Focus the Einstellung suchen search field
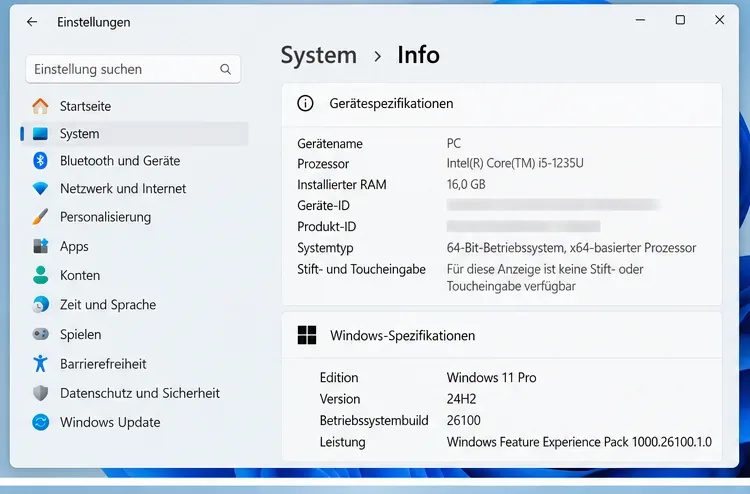 click(133, 69)
